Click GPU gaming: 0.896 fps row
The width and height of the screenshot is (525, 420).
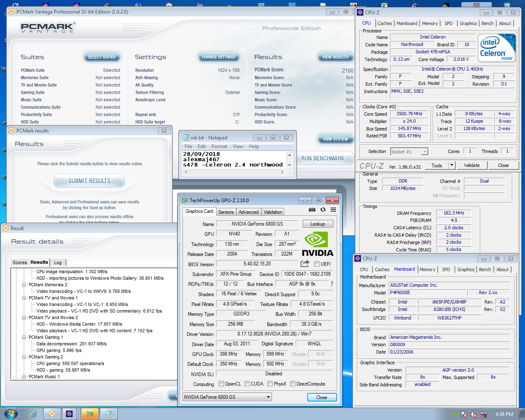tap(59, 350)
